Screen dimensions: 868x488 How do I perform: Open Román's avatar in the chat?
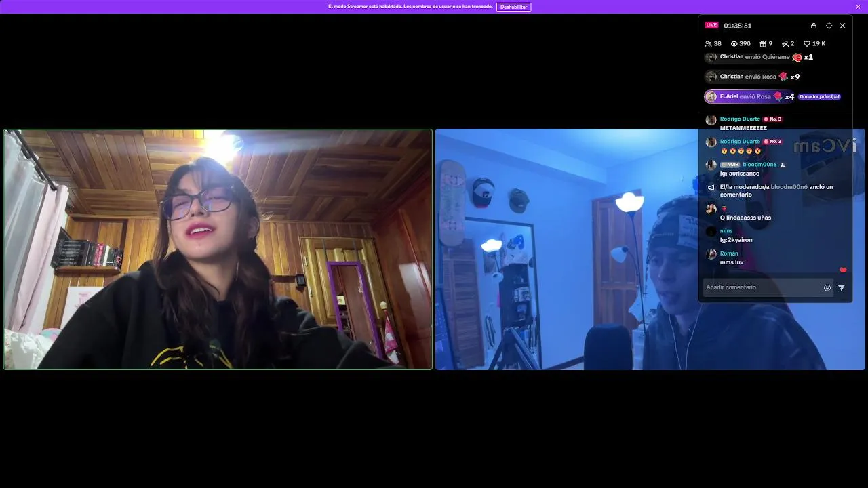coord(711,254)
